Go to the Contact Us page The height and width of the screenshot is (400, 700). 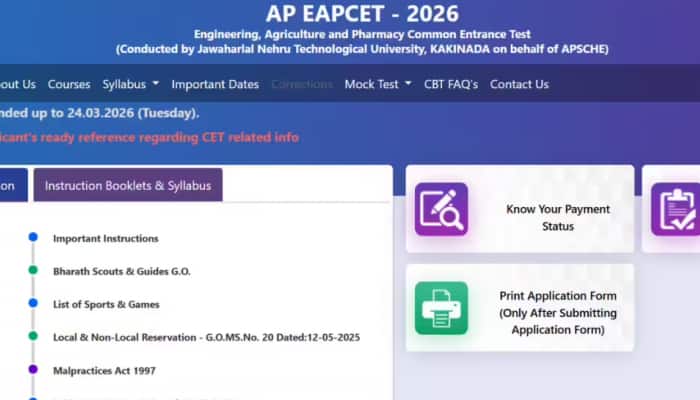pyautogui.click(x=521, y=84)
